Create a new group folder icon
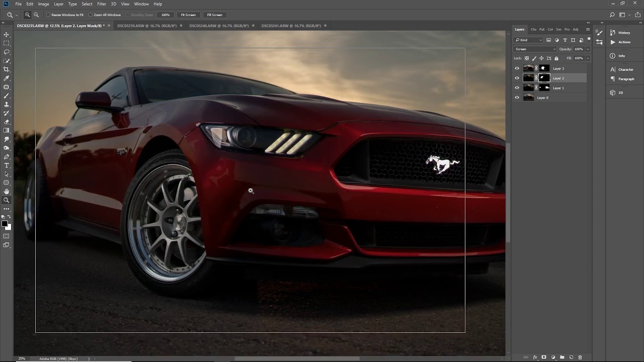This screenshot has height=362, width=644. [x=562, y=357]
